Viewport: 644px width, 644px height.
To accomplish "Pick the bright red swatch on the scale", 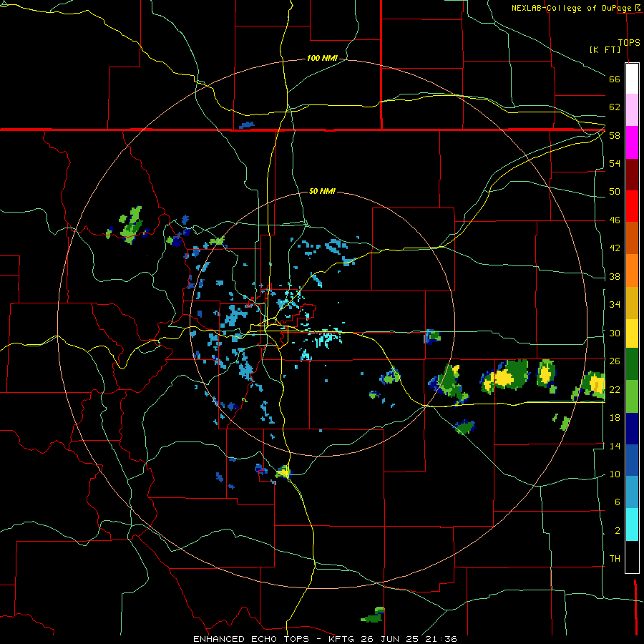I will pyautogui.click(x=632, y=206).
